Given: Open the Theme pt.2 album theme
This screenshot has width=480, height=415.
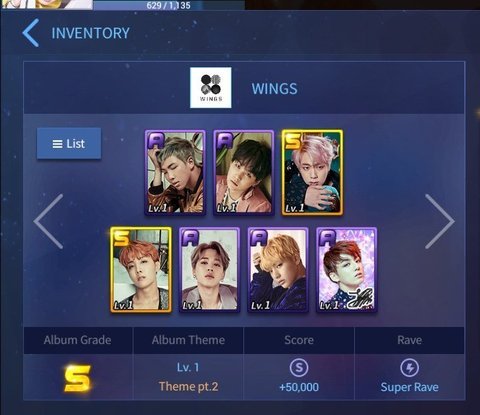Looking at the screenshot, I should [x=188, y=386].
